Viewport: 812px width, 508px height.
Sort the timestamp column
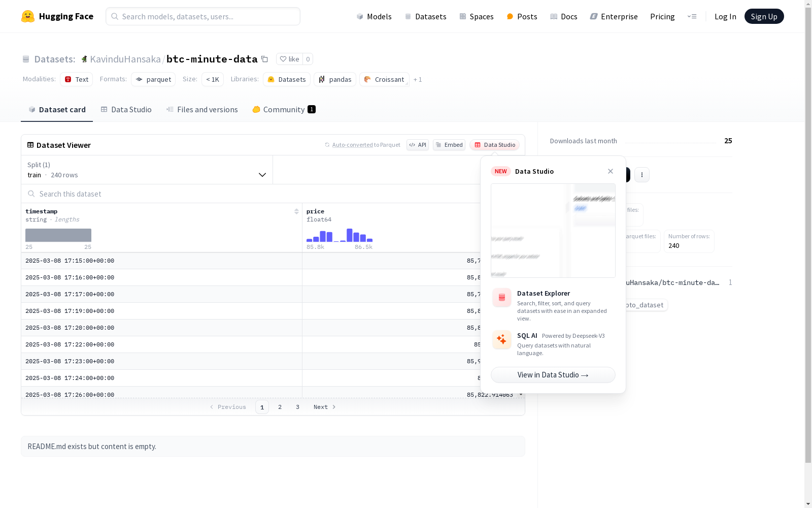click(x=296, y=211)
